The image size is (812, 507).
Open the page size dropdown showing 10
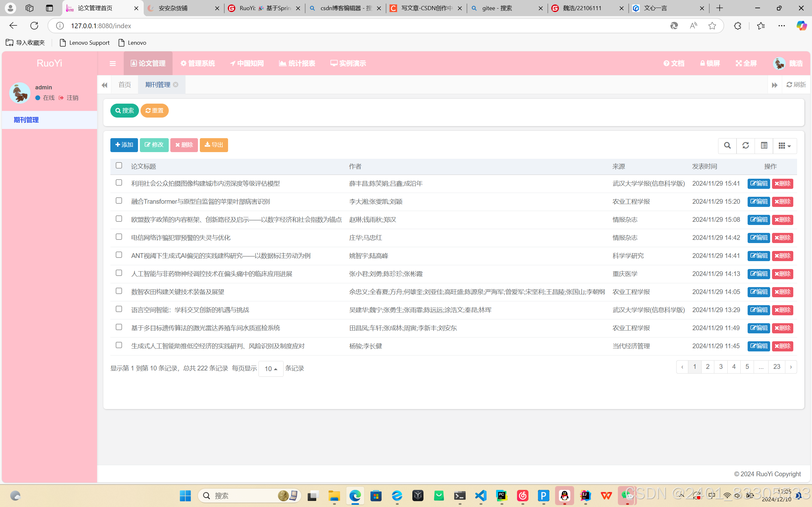271,369
